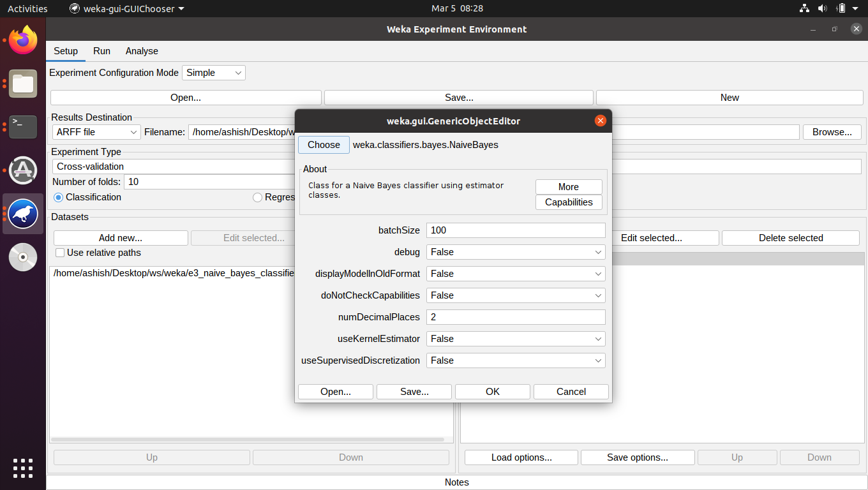Click the Notes button
This screenshot has height=490, width=868.
click(457, 482)
